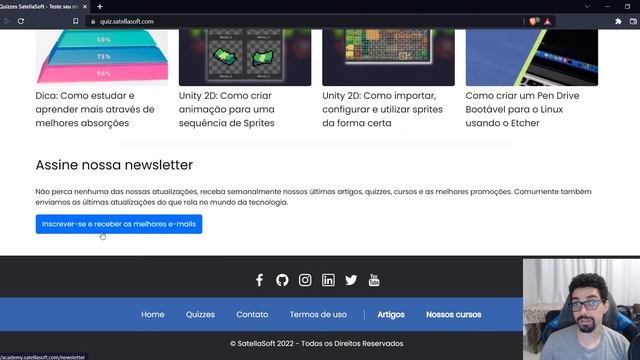640x360 pixels.
Task: Close the Quizzes SatellaSoft tab
Action: (x=85, y=7)
